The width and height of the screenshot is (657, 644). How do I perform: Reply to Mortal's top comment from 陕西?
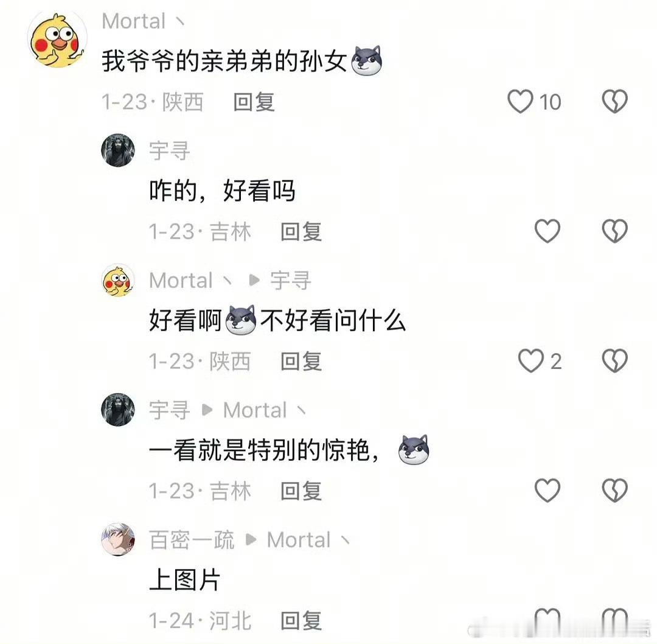click(x=254, y=102)
